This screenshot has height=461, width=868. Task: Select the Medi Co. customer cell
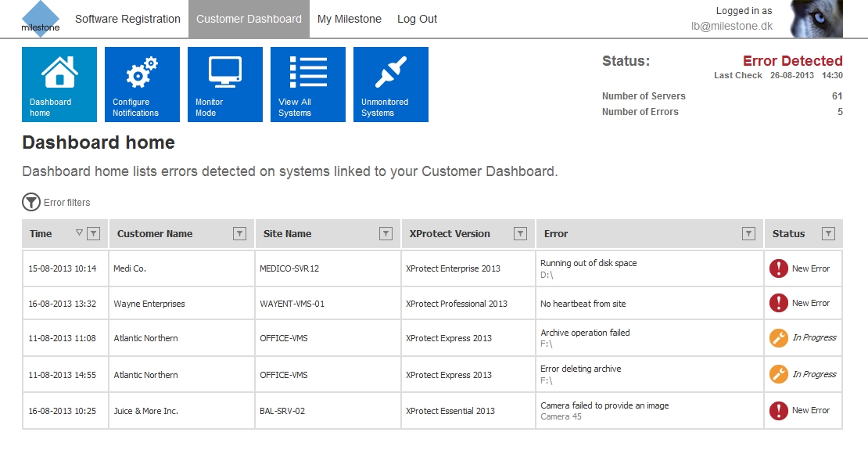pos(181,268)
